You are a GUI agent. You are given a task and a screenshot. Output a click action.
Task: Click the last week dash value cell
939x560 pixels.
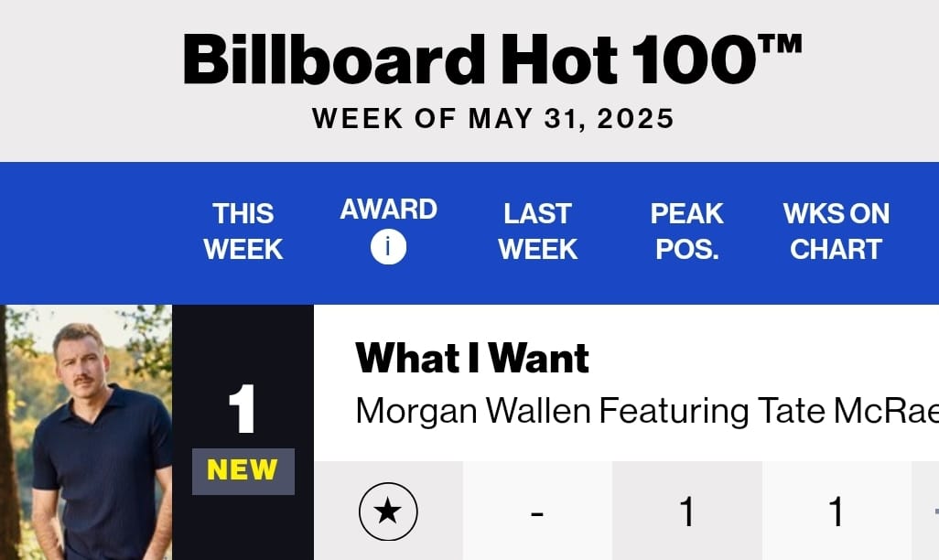point(538,511)
